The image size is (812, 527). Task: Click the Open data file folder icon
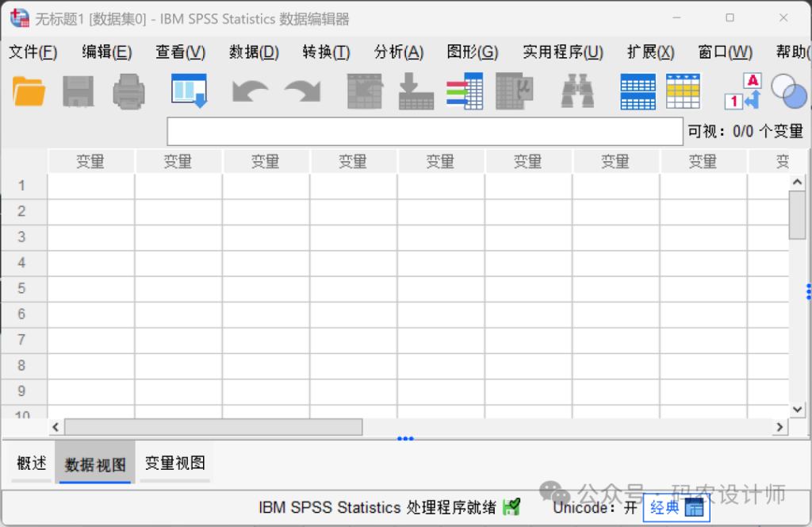[x=29, y=91]
